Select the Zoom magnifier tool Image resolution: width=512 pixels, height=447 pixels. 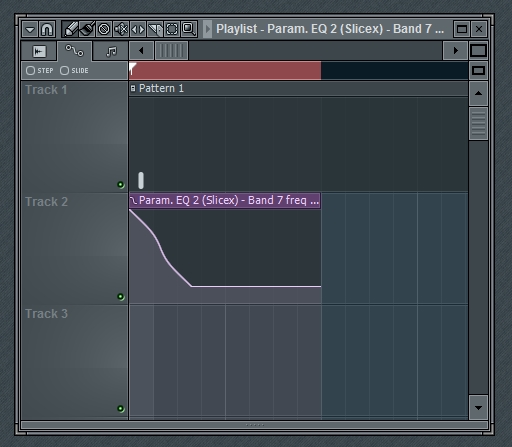(189, 29)
